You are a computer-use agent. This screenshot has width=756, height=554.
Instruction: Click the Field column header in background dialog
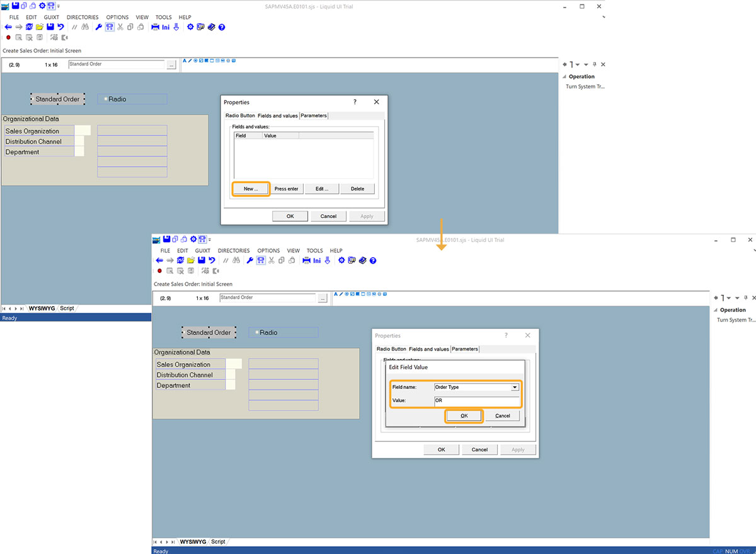(248, 136)
